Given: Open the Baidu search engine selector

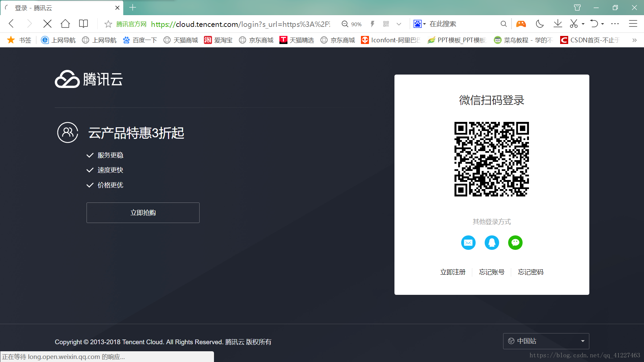Looking at the screenshot, I should 419,24.
